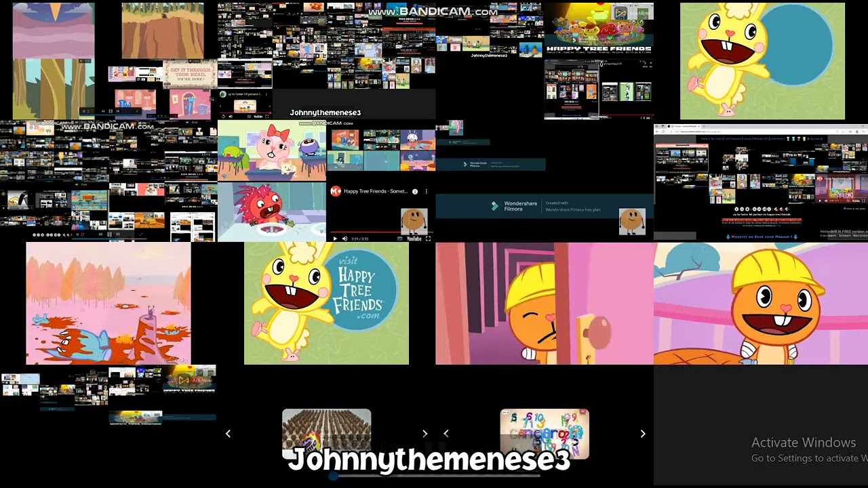Image resolution: width=868 pixels, height=488 pixels.
Task: Click the red MC channel avatar
Action: click(x=336, y=191)
